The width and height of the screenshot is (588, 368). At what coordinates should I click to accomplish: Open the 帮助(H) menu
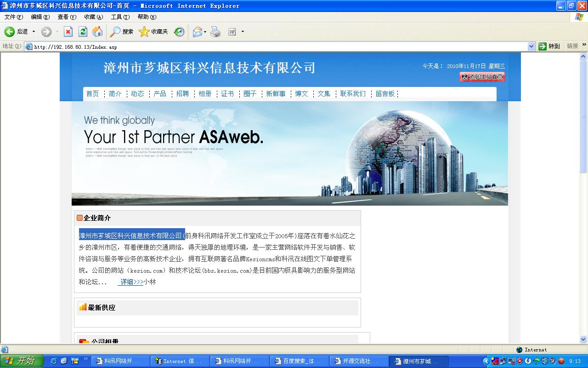(147, 17)
